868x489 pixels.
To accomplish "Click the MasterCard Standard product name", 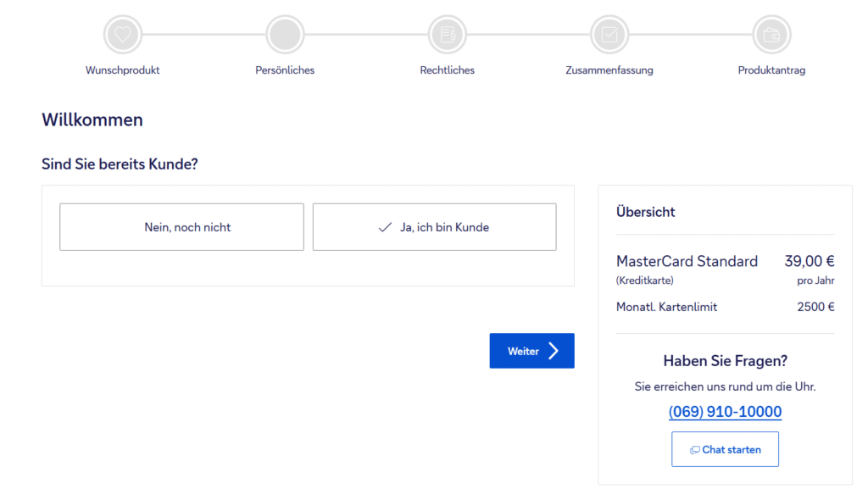I will pos(687,261).
